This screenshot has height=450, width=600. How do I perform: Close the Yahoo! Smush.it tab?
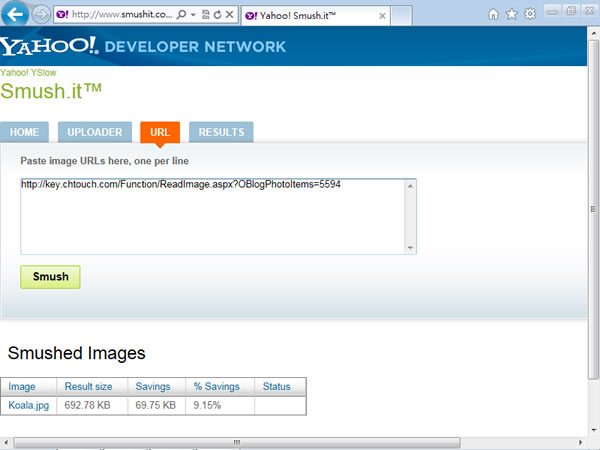(x=382, y=16)
